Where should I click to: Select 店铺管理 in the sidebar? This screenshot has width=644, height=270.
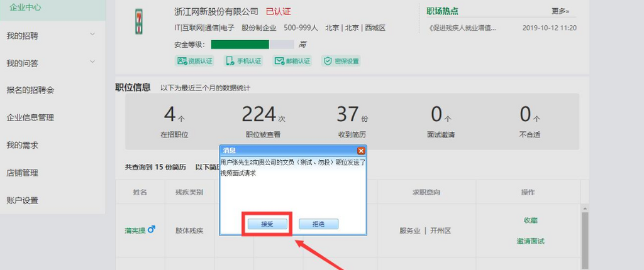(x=22, y=173)
